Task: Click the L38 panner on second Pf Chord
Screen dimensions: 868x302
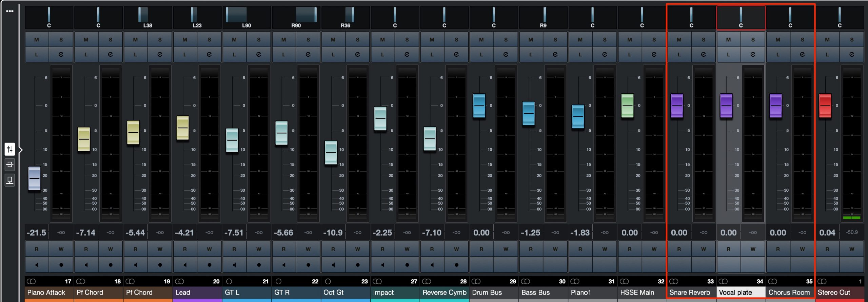Action: click(147, 17)
